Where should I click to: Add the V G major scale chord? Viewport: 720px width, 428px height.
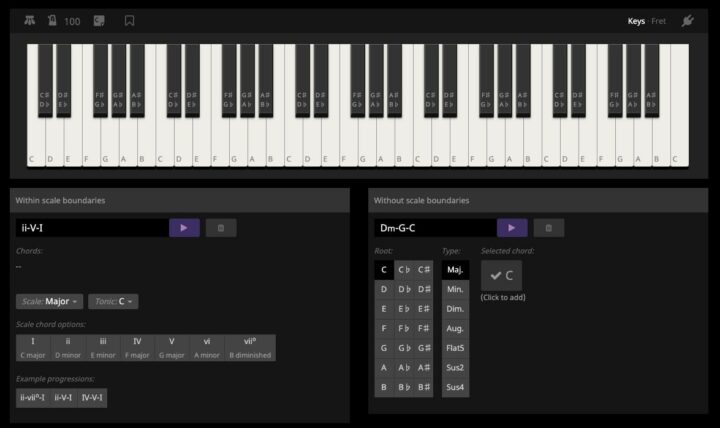pyautogui.click(x=171, y=347)
